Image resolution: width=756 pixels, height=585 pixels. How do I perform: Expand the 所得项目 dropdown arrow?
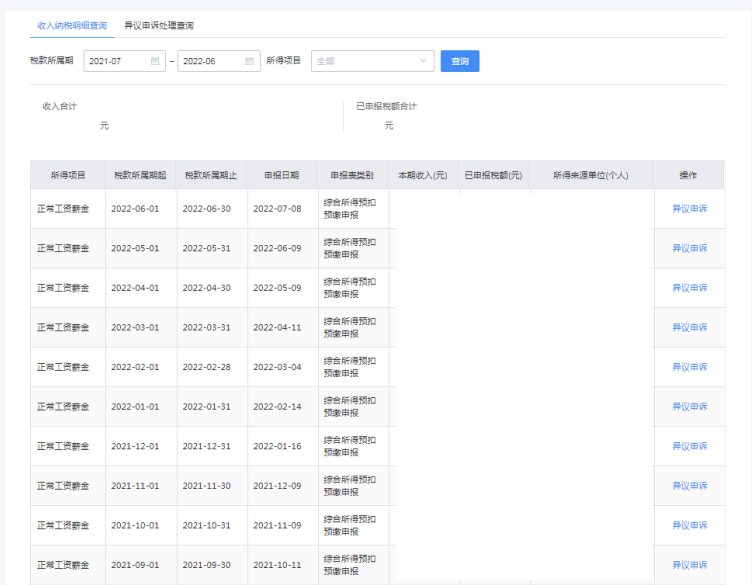(x=423, y=61)
